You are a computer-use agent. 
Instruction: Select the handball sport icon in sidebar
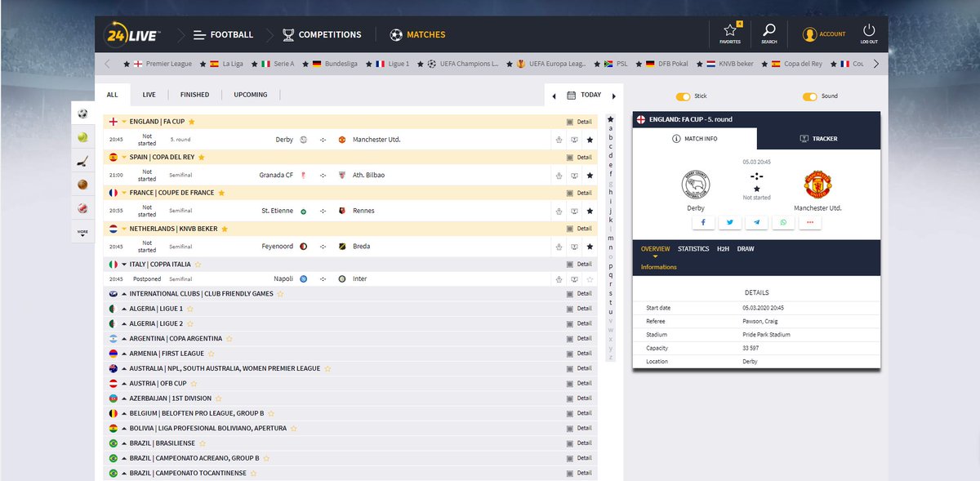(x=82, y=208)
